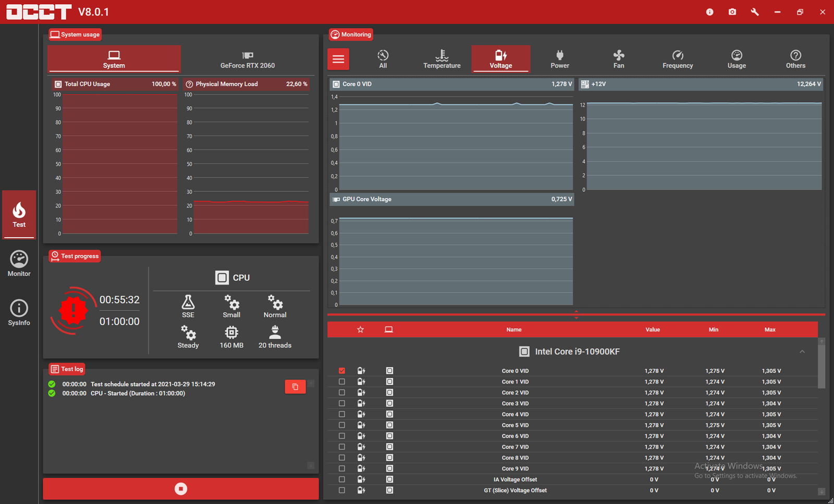Click the SSE instruction set icon
This screenshot has width=834, height=504.
188,306
